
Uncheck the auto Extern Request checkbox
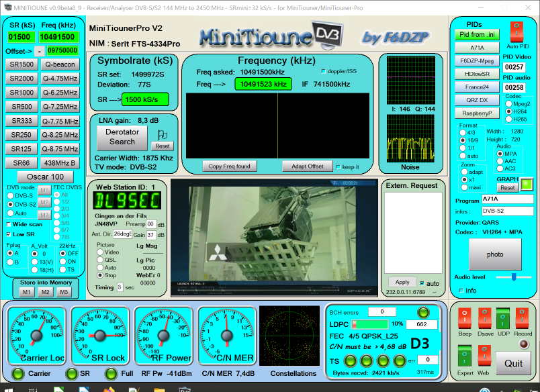[422, 283]
